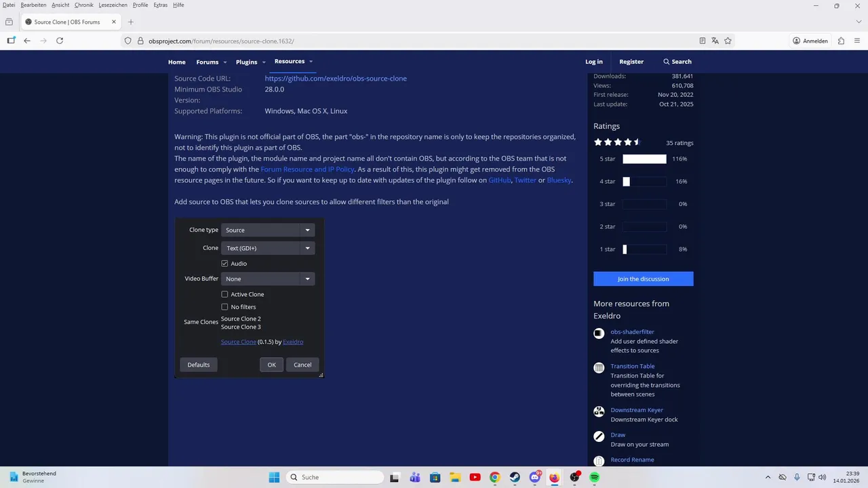Expand the Resources menu arrow in the navbar
The image size is (868, 488).
coord(311,62)
